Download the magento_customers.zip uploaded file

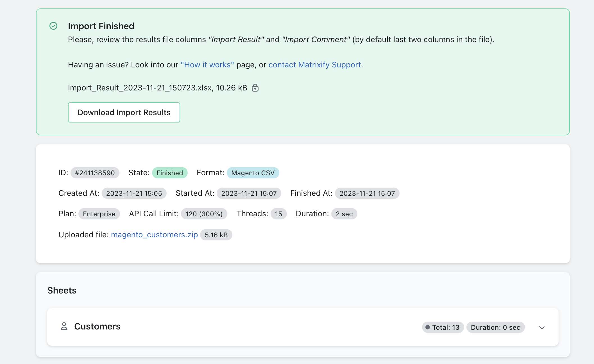(x=154, y=235)
